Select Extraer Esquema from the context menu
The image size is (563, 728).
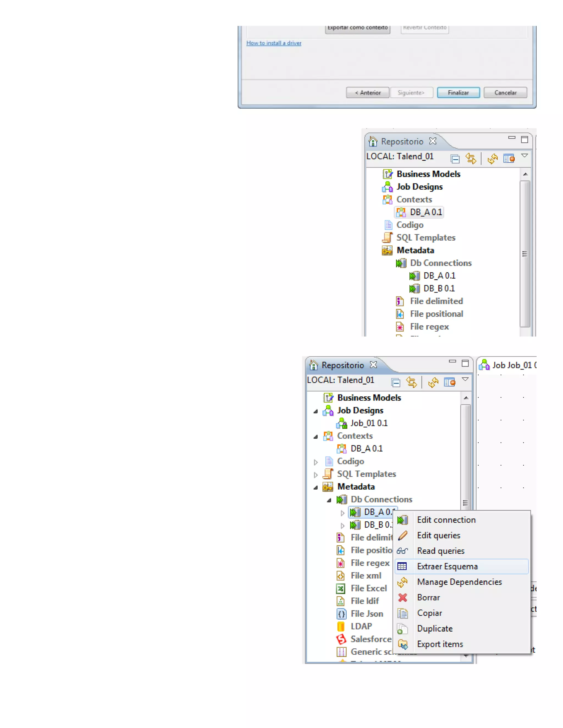447,566
